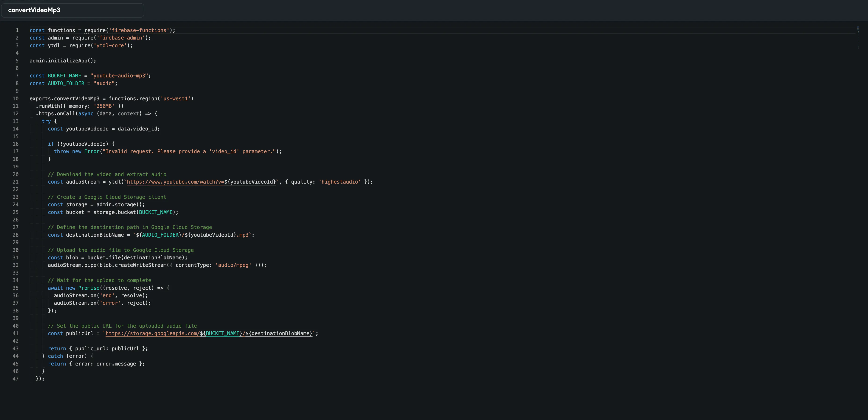Click exports.convertVideoMp3 on line 10

pos(64,98)
